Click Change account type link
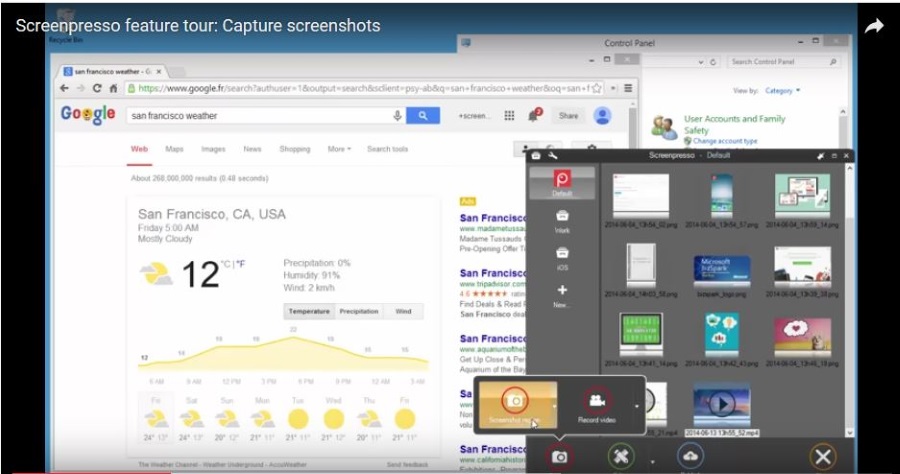Viewport: 900px width, 474px height. [725, 141]
